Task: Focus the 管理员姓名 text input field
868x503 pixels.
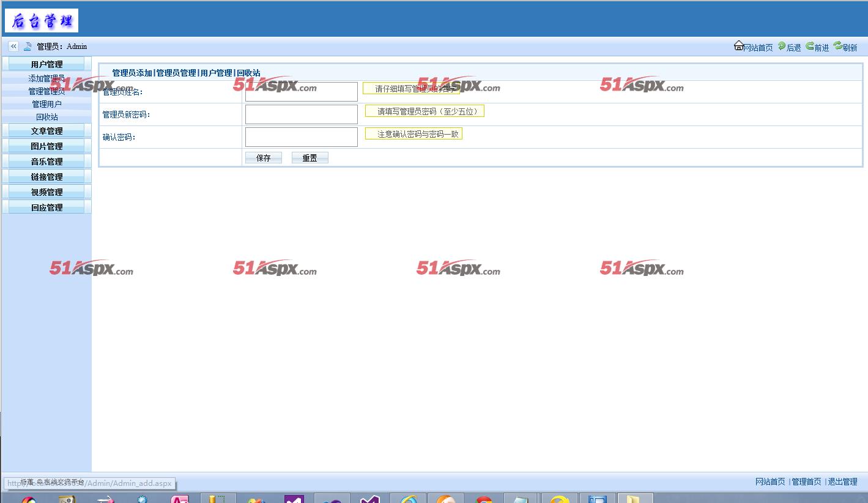Action: pyautogui.click(x=301, y=92)
